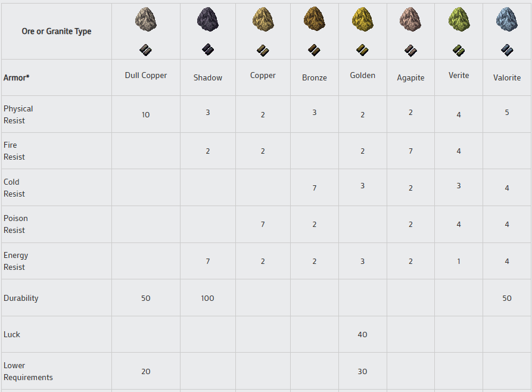
Task: Click the 'Fire Resist' row label
Action: point(14,151)
